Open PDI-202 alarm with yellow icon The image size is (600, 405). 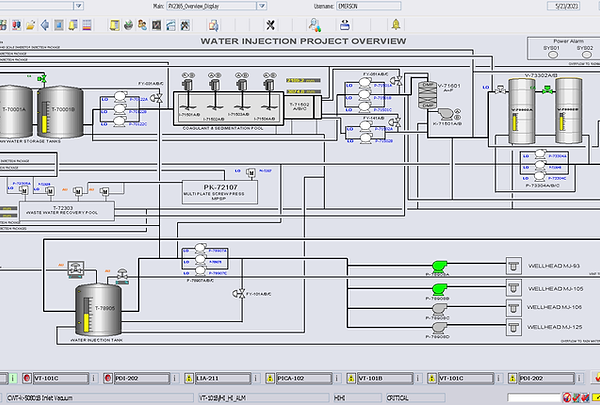[x=546, y=378]
